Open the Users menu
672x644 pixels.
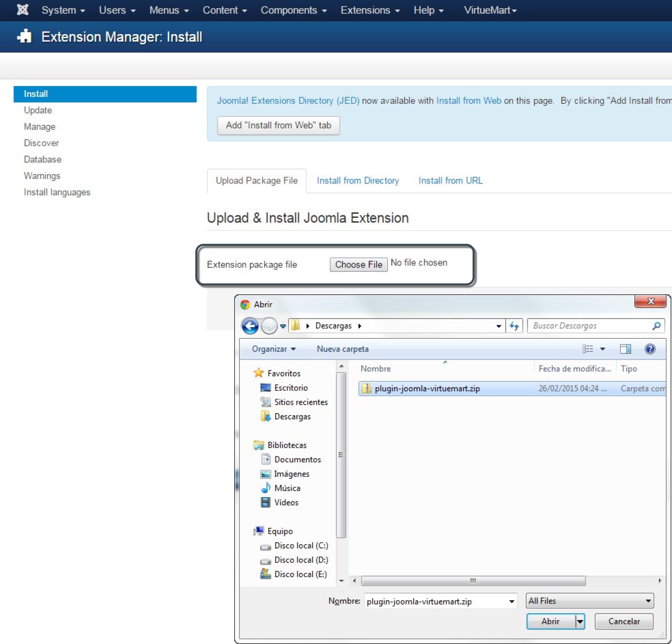(x=117, y=10)
